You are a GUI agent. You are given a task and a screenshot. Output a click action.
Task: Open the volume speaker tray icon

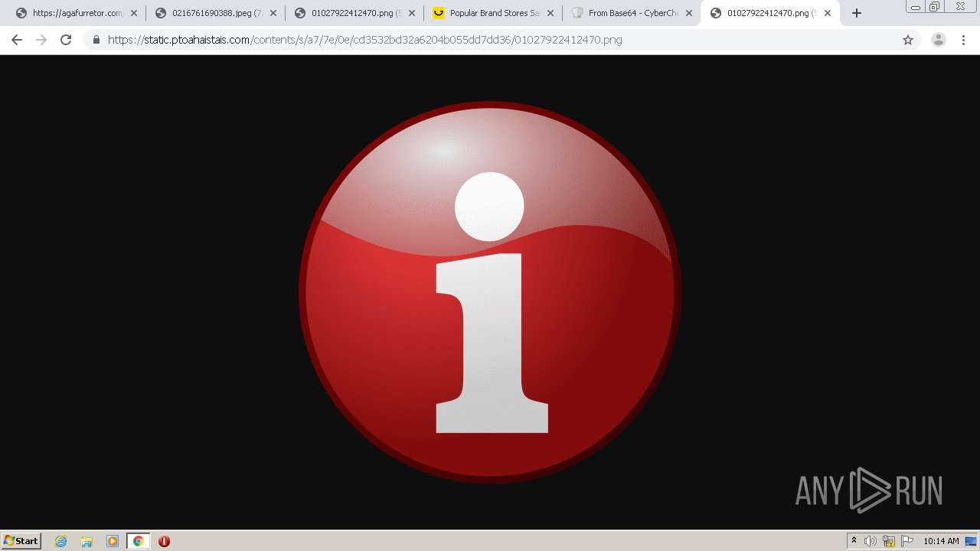871,541
